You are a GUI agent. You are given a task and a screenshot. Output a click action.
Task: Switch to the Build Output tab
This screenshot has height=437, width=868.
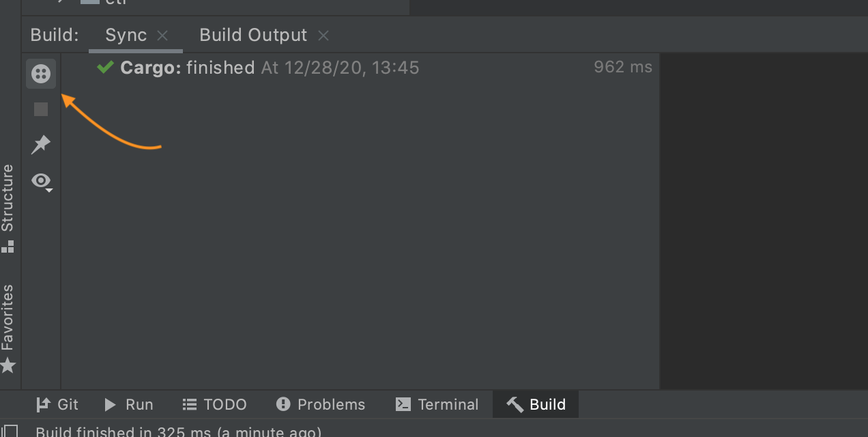[252, 35]
